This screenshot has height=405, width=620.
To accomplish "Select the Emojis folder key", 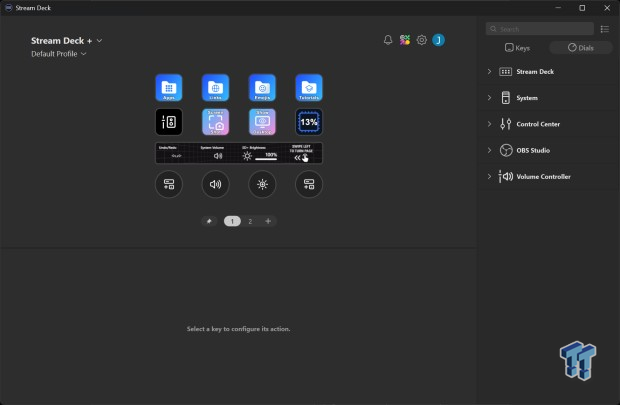I will [262, 87].
